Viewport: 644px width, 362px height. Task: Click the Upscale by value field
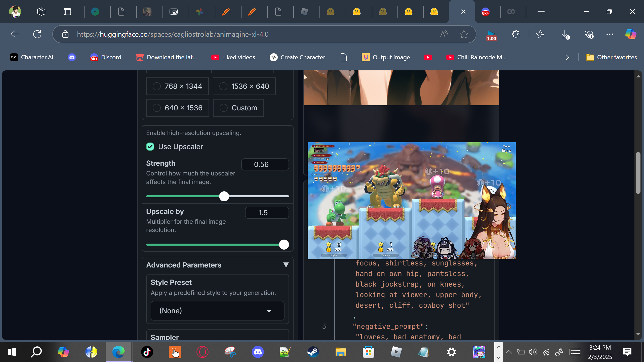coord(267,213)
